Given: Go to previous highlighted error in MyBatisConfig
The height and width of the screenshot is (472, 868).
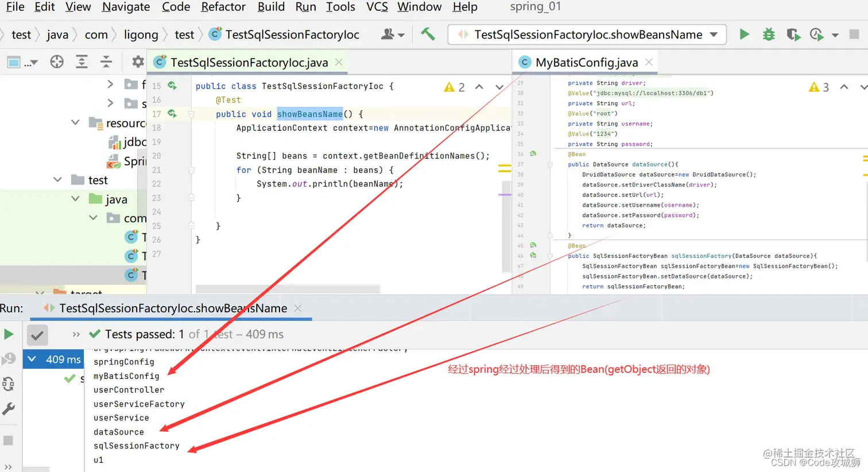Looking at the screenshot, I should [x=844, y=87].
